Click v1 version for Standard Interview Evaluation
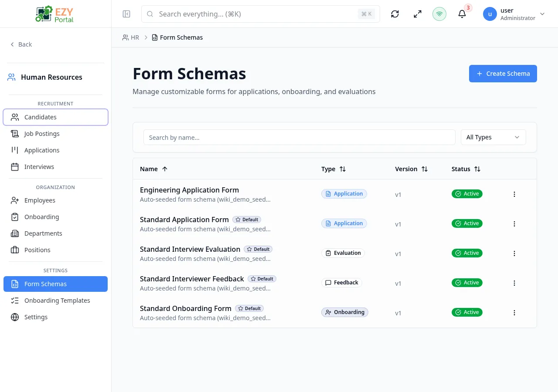This screenshot has width=558, height=392. click(398, 254)
